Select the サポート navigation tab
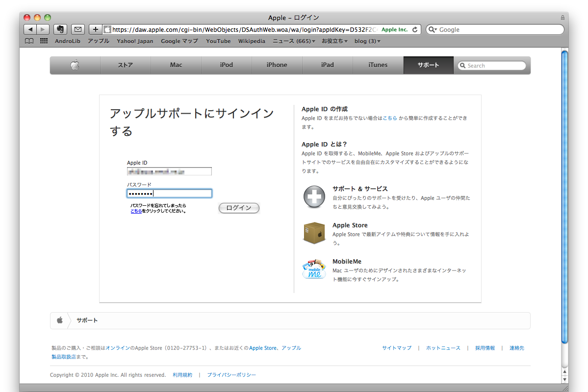 [x=428, y=65]
